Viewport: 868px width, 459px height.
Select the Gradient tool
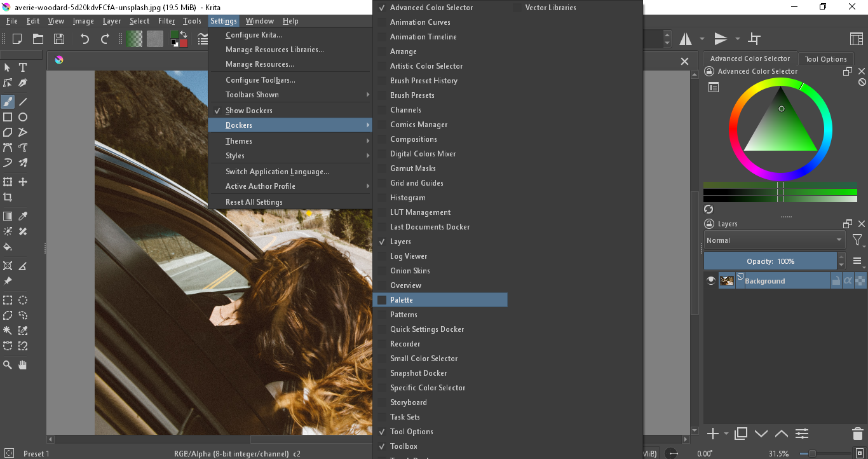[8, 216]
